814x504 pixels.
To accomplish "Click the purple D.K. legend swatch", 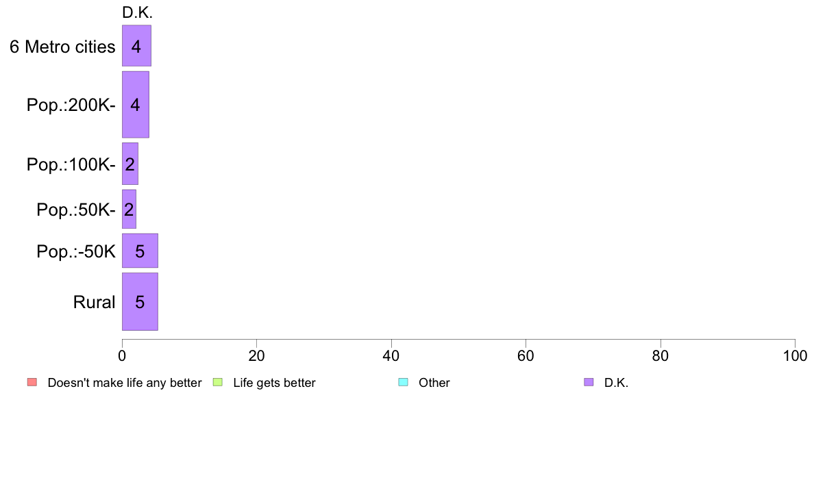I will point(588,383).
